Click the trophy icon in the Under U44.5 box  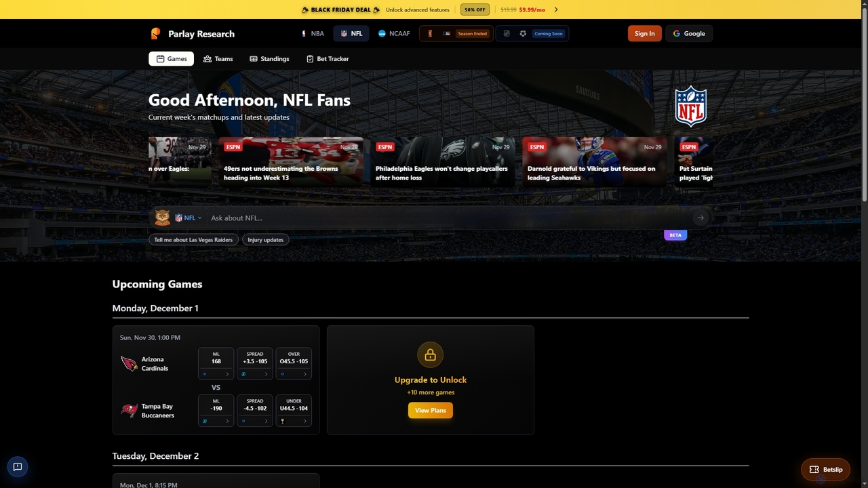[282, 421]
